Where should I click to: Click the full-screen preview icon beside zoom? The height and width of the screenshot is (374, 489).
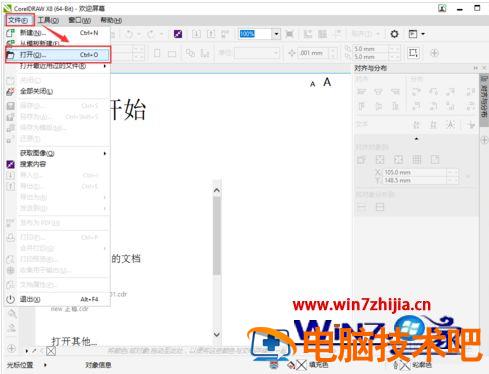tap(290, 34)
